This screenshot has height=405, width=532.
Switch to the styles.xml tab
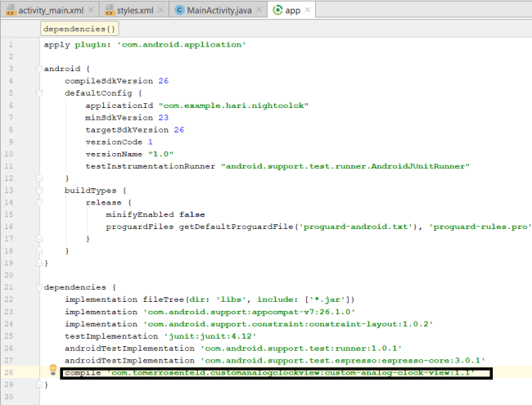coord(134,10)
